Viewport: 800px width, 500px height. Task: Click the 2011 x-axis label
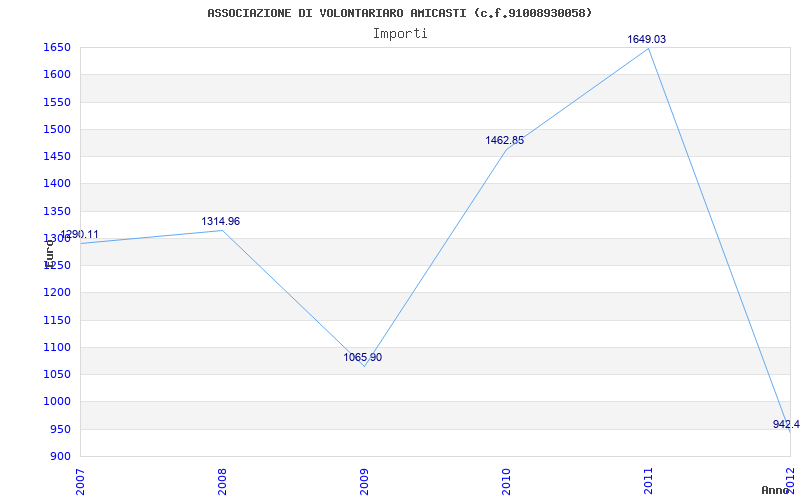pos(648,481)
